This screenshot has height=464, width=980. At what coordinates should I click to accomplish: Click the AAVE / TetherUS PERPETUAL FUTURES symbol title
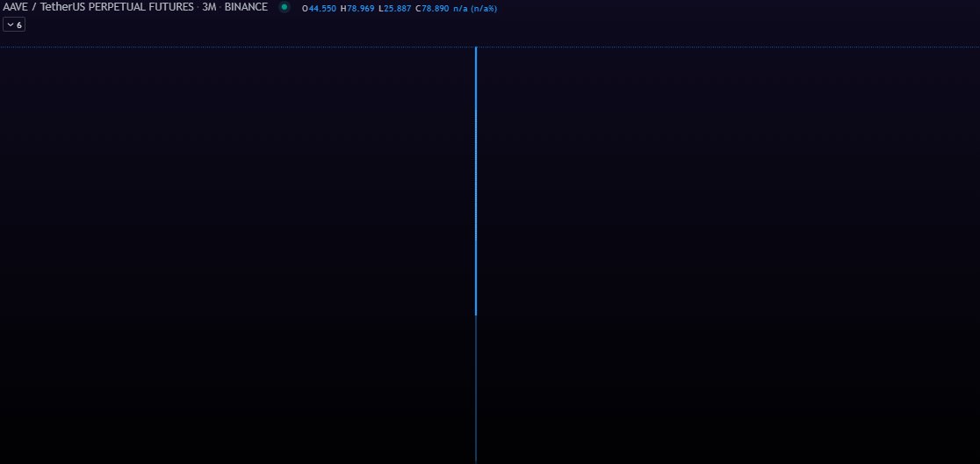click(98, 8)
